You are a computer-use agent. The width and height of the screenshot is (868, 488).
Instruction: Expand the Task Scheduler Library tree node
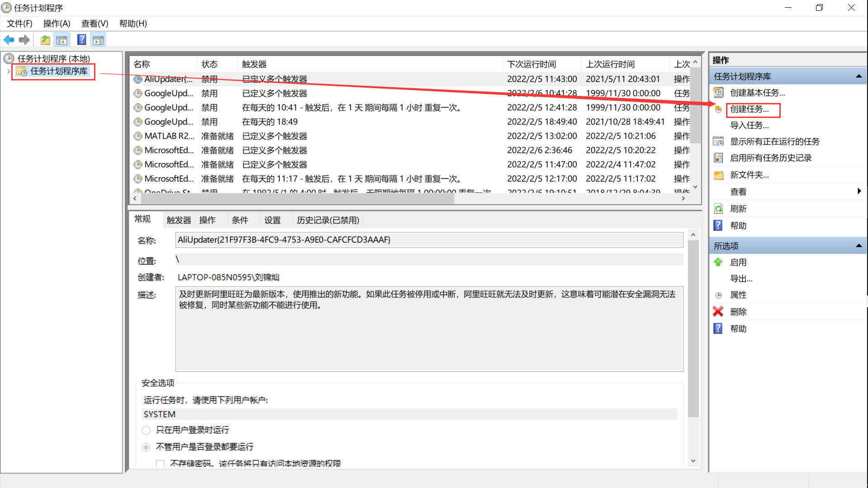tap(8, 71)
